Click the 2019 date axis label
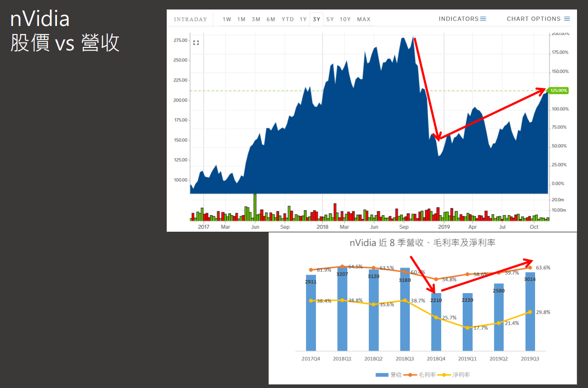 (444, 227)
